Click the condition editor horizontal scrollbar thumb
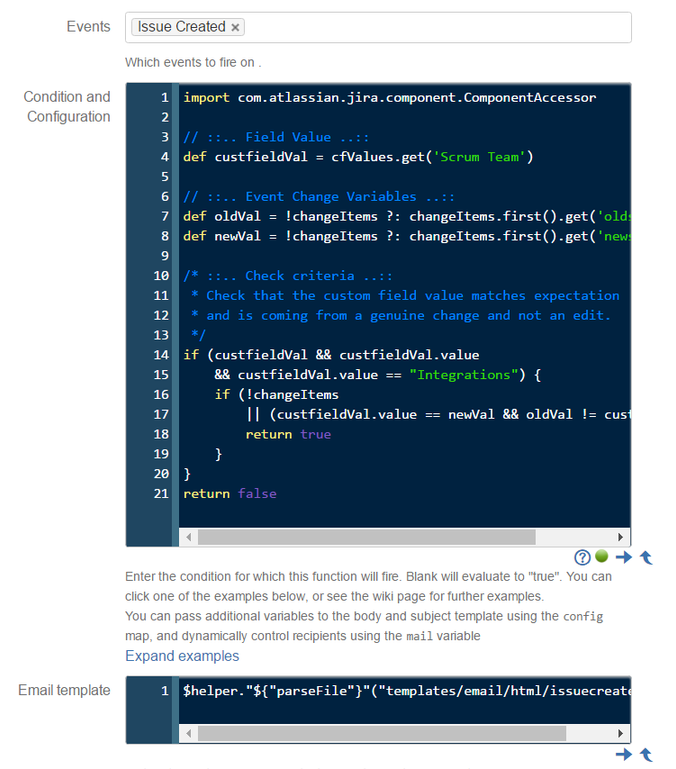Viewport: 676px width, 769px height. point(366,537)
